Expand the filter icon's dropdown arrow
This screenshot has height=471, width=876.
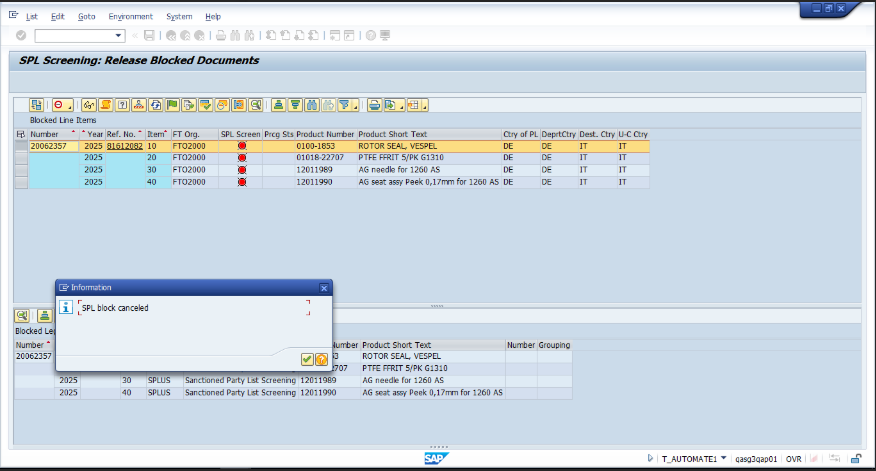[x=355, y=106]
